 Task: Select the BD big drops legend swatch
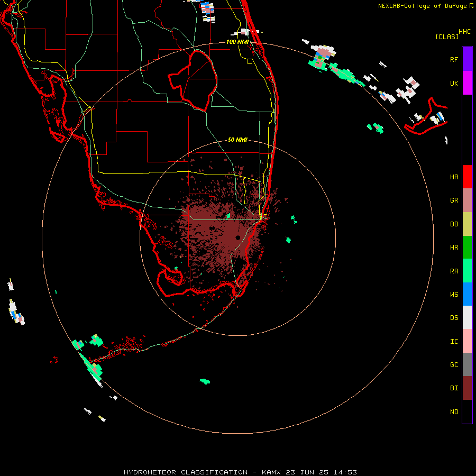[467, 224]
